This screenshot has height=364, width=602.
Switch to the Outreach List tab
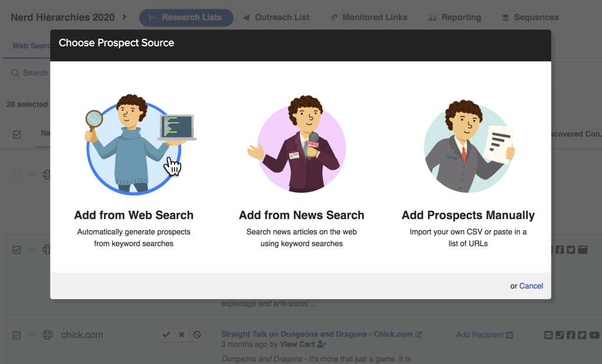pos(276,18)
